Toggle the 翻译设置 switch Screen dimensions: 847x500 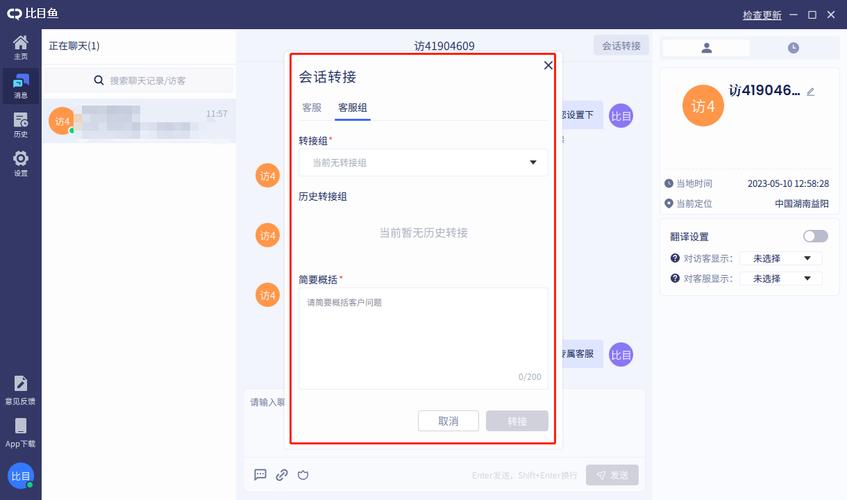815,236
